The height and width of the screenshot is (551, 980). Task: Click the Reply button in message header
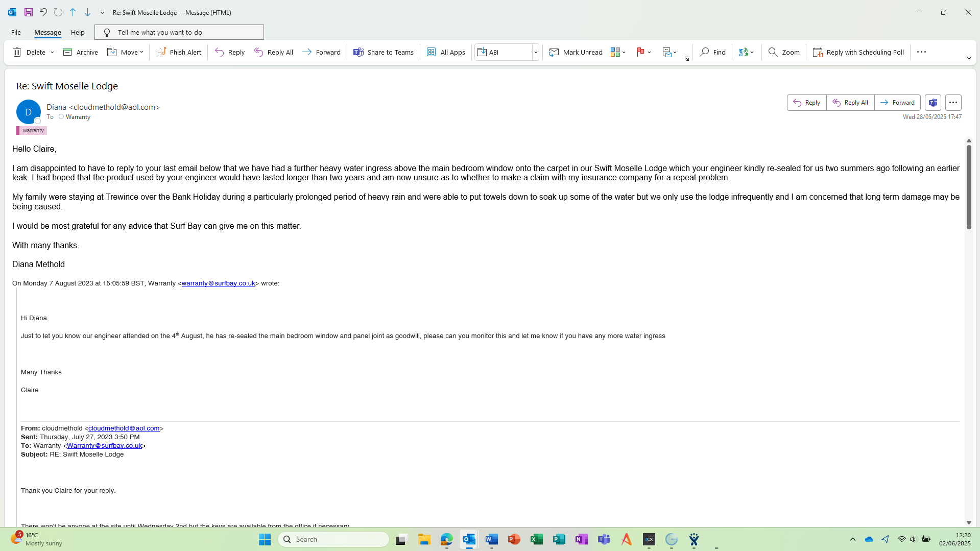(x=807, y=103)
